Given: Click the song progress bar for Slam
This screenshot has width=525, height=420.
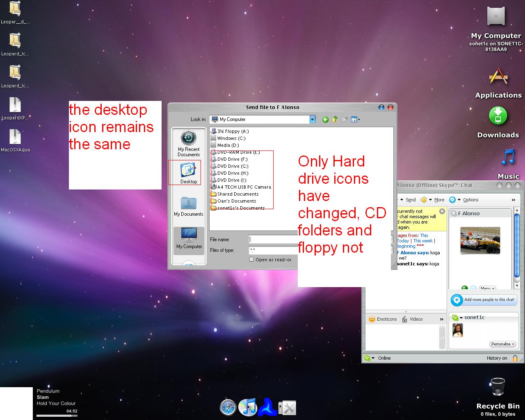Looking at the screenshot, I should point(57,415).
